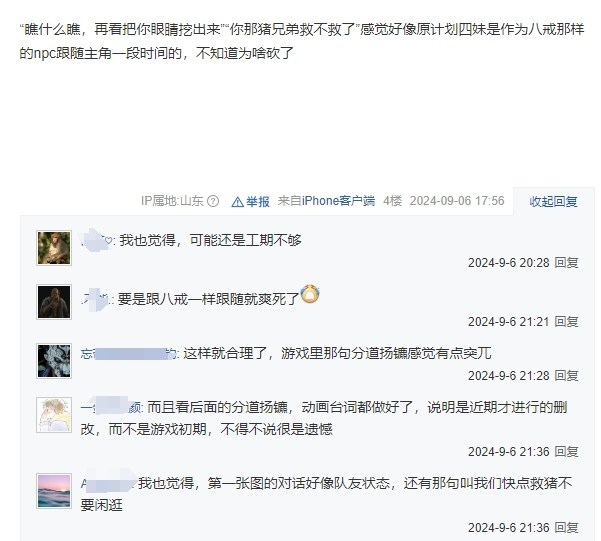Open dark portrait avatar of second commenter
Image resolution: width=601 pixels, height=541 pixels.
pyautogui.click(x=54, y=302)
